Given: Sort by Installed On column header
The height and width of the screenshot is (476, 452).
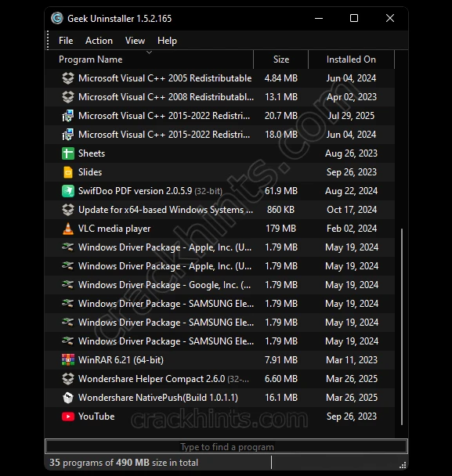Looking at the screenshot, I should tap(351, 59).
